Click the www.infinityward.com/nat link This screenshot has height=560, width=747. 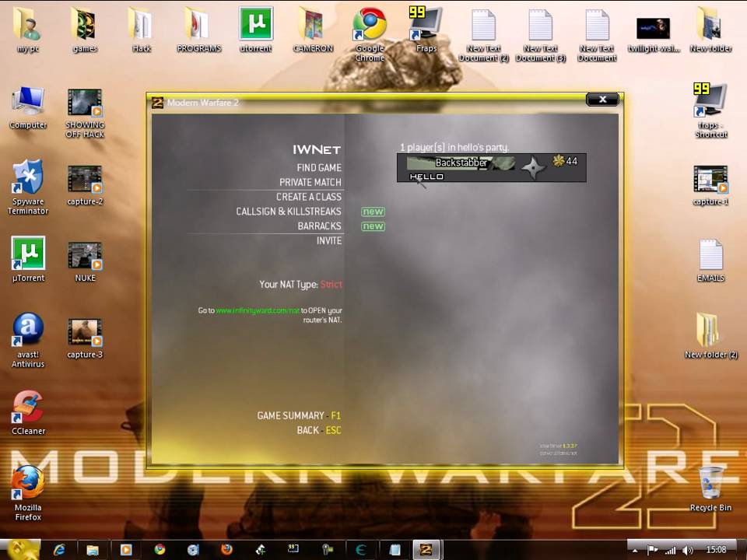pos(258,310)
